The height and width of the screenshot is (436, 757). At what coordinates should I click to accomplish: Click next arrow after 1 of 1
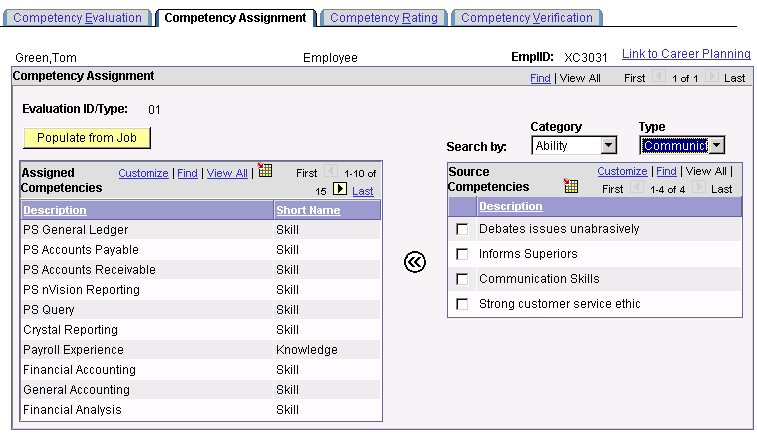pos(712,76)
